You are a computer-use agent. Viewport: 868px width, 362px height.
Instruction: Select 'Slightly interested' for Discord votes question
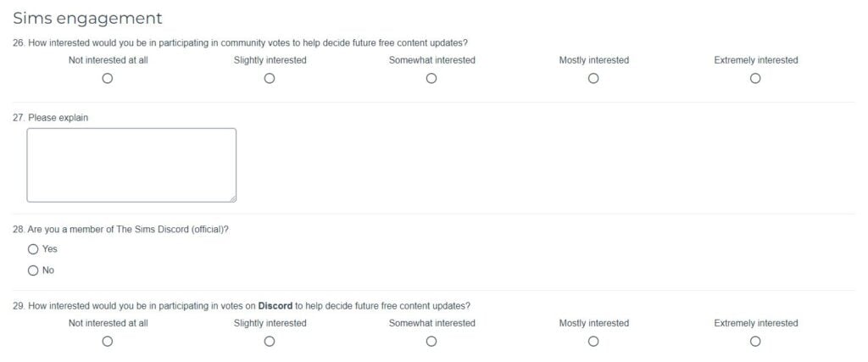(270, 342)
